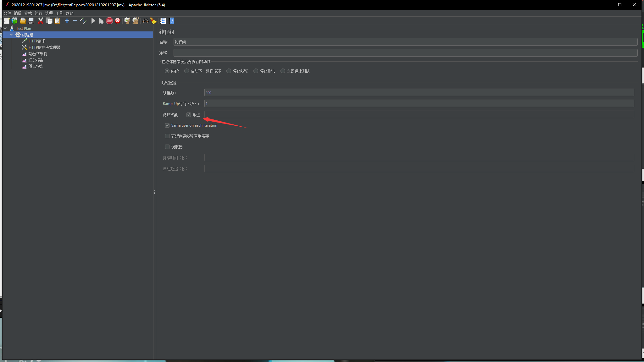
Task: Click the blue plus expand-all icon
Action: [67, 21]
